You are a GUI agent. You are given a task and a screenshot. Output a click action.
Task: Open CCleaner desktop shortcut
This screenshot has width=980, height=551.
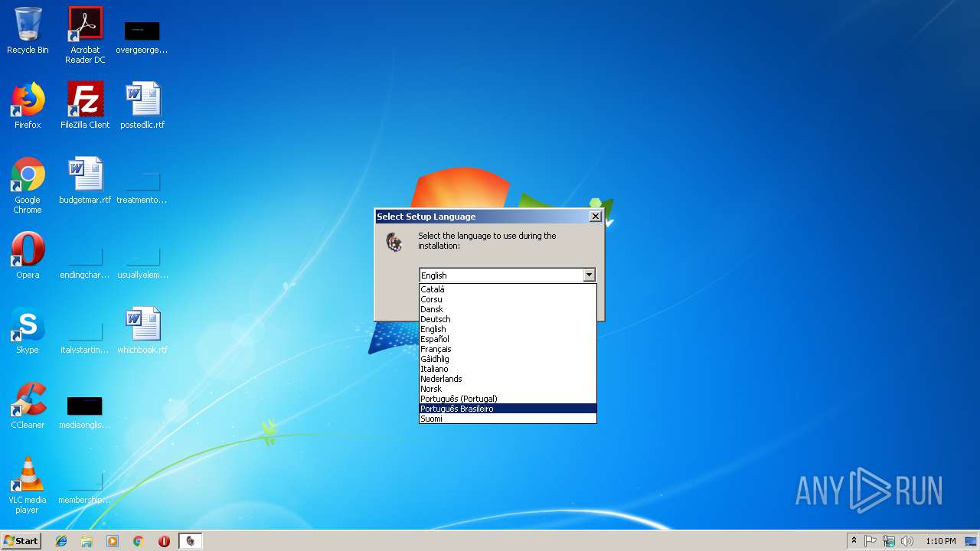click(28, 406)
